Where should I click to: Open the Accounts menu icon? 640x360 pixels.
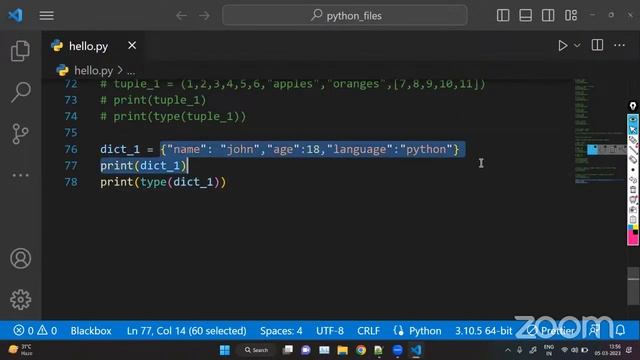click(20, 258)
